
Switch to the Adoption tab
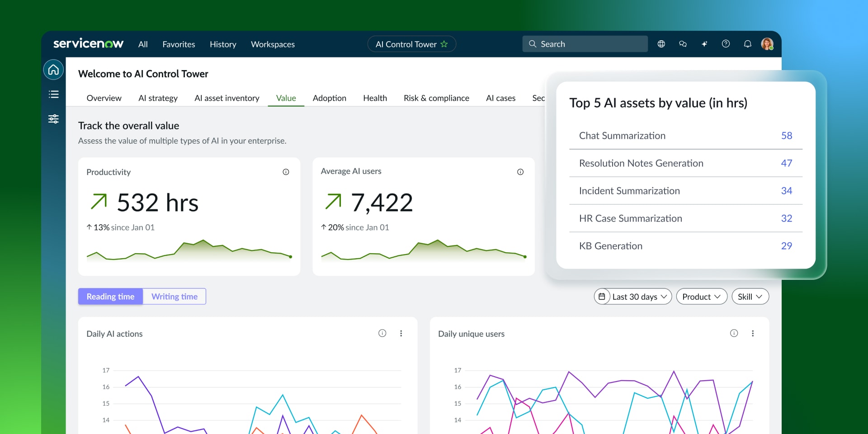point(329,98)
